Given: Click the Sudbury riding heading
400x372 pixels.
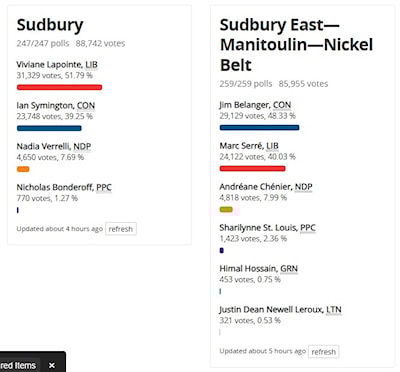Looking at the screenshot, I should [x=50, y=25].
